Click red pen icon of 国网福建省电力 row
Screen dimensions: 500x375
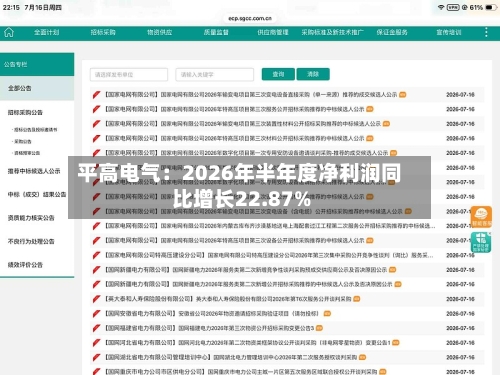point(96,328)
